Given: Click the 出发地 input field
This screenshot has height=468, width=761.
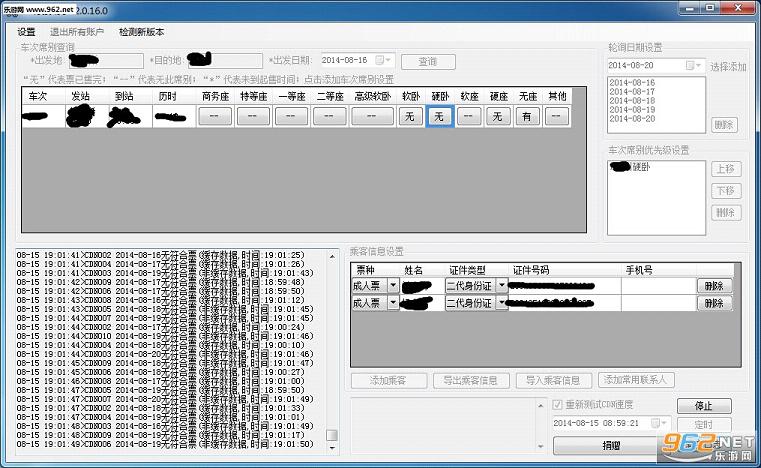Looking at the screenshot, I should click(x=106, y=61).
